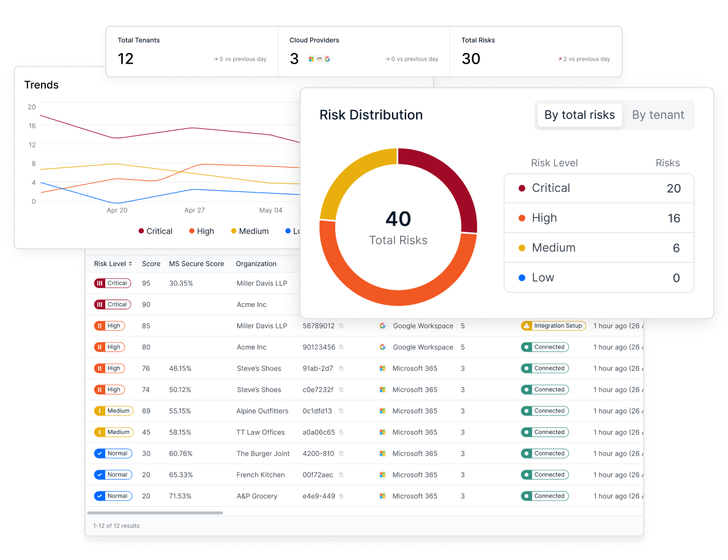Screen dimensions: 728x560
Task: Open Miller Davis LLP in score 95 row
Action: (x=262, y=283)
